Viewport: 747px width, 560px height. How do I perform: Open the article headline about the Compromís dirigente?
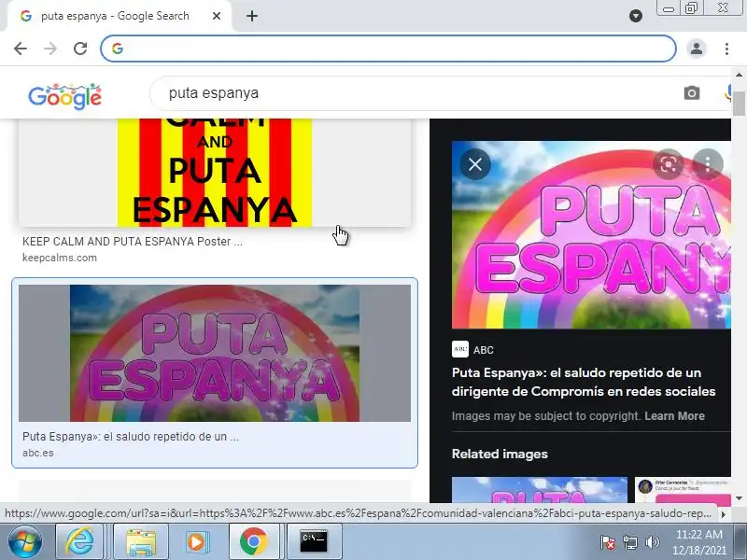click(584, 382)
